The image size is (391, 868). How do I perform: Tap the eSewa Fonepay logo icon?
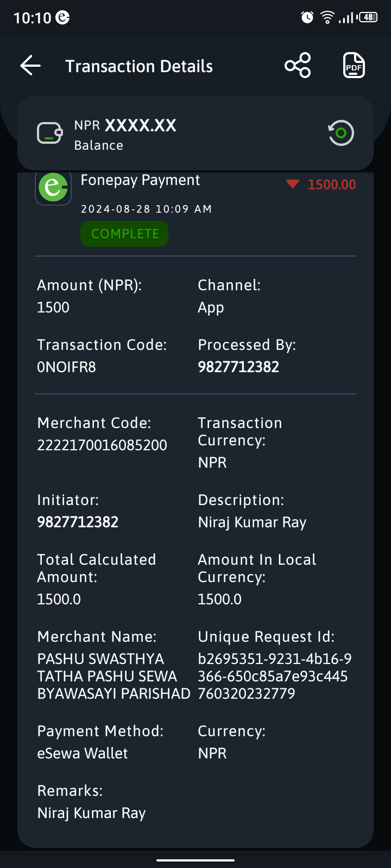click(53, 188)
